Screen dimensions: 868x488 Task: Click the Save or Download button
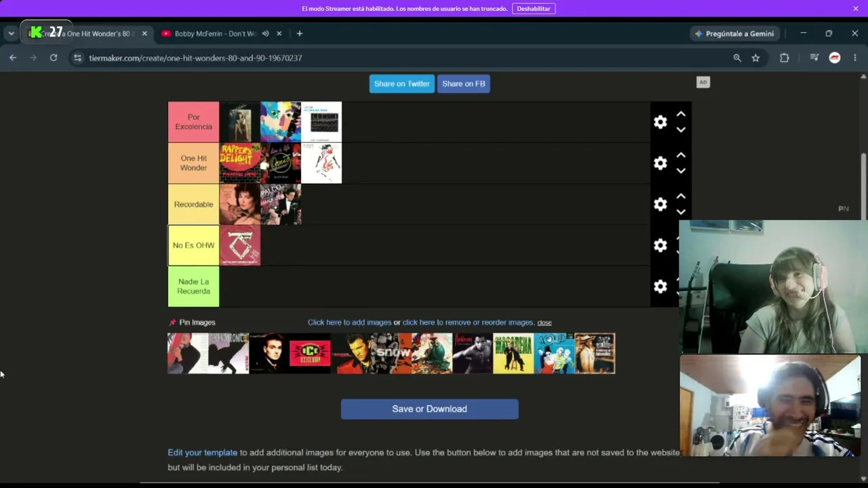click(430, 409)
